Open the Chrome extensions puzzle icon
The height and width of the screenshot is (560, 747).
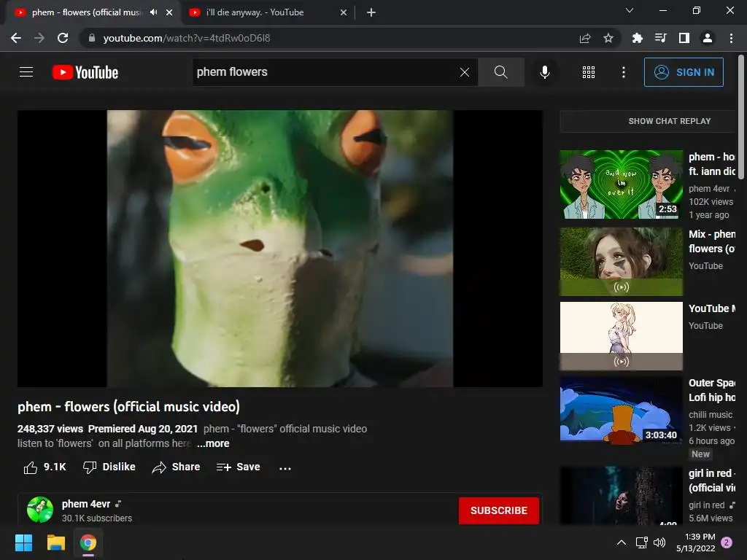tap(637, 38)
